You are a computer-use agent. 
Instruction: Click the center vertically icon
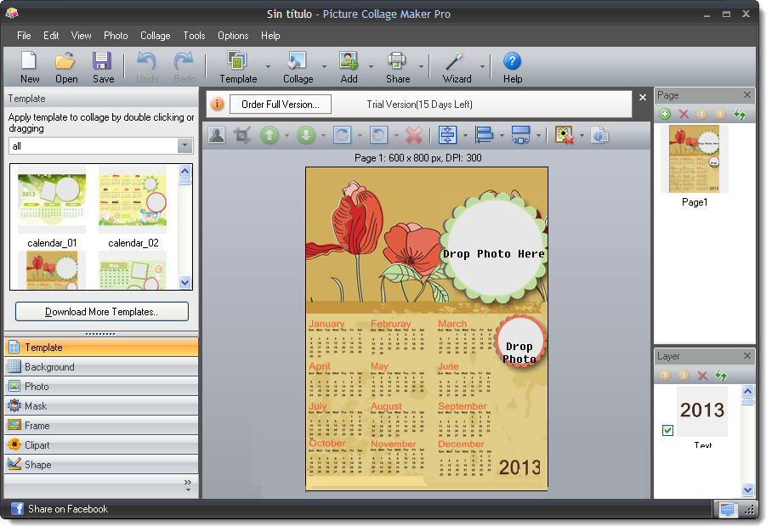pyautogui.click(x=447, y=135)
